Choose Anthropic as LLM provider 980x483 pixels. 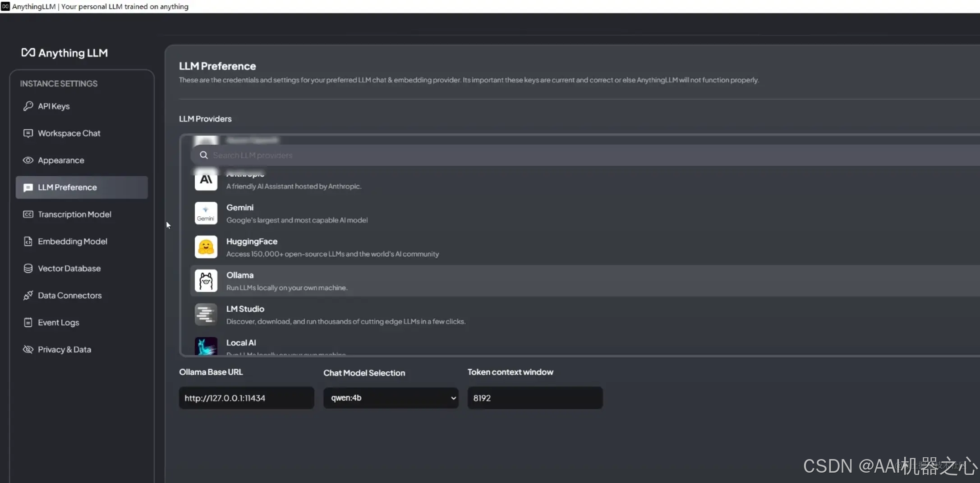[585, 180]
